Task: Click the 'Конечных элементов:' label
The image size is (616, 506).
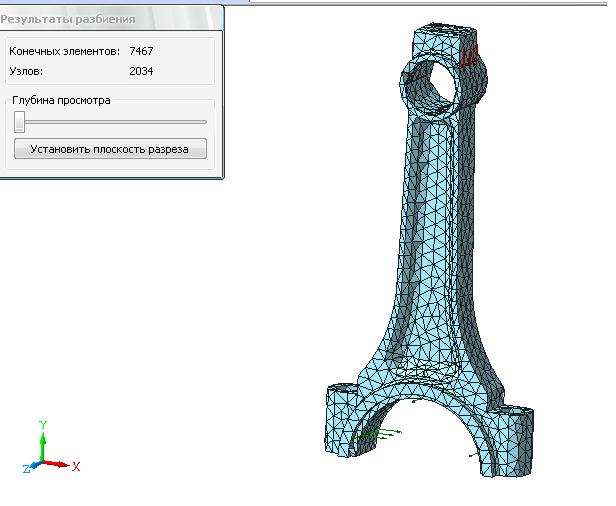Action: click(64, 51)
